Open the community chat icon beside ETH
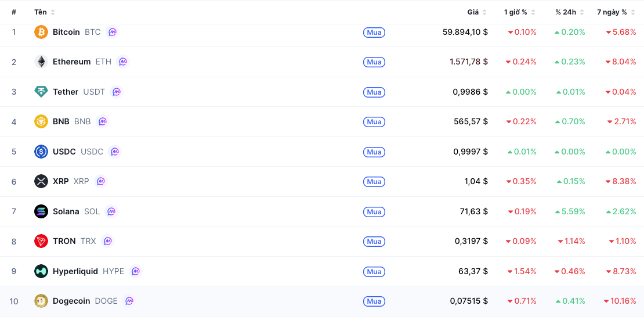The image size is (644, 320). 123,62
